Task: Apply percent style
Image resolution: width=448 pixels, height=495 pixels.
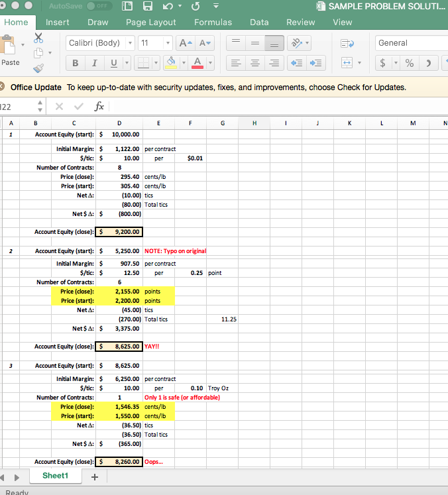Action: (x=410, y=63)
